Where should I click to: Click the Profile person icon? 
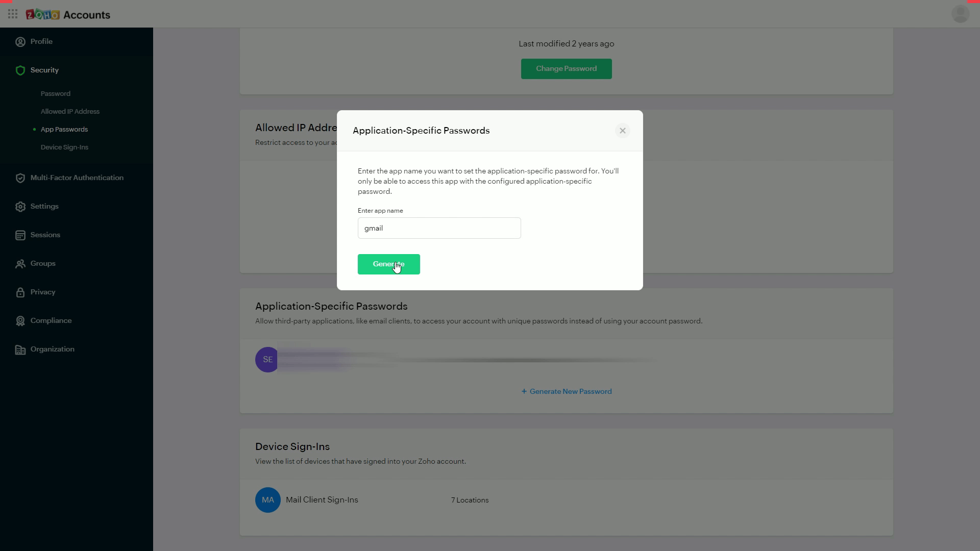click(20, 42)
